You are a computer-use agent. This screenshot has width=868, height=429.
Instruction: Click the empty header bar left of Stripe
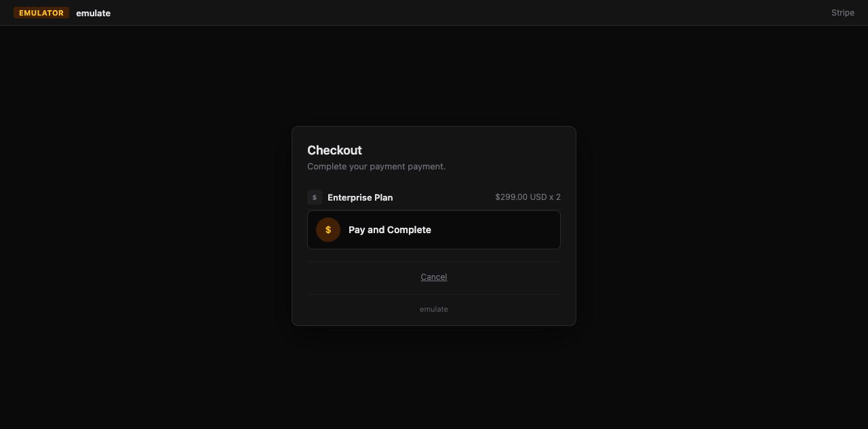point(475,13)
